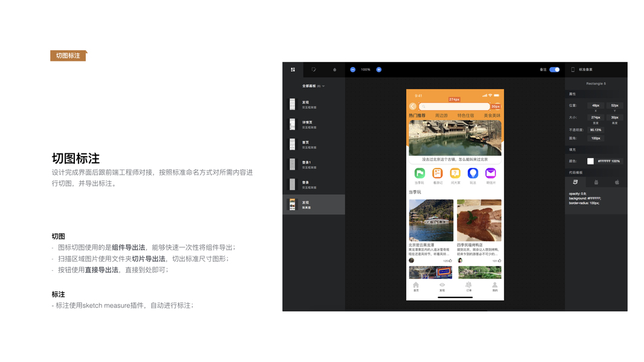Click the blue 玩法 lightbulb icon

pos(473,173)
